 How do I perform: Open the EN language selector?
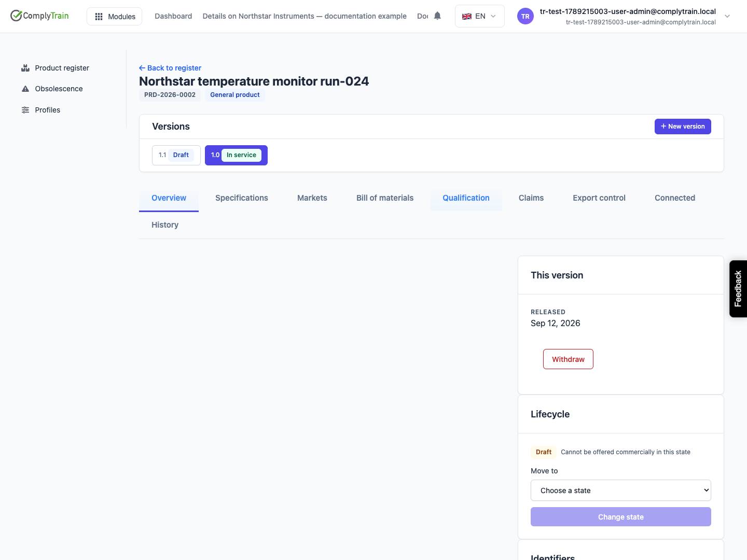pyautogui.click(x=479, y=16)
